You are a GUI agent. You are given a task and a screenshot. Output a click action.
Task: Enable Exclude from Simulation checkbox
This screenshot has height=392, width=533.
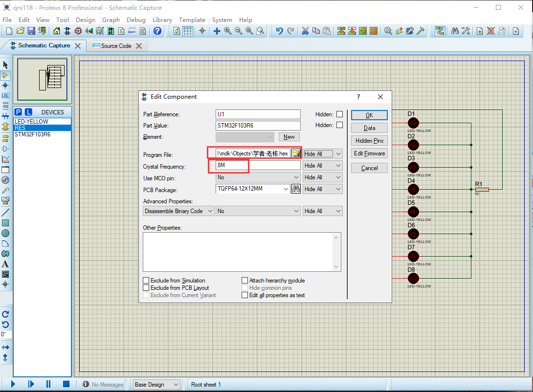[146, 280]
